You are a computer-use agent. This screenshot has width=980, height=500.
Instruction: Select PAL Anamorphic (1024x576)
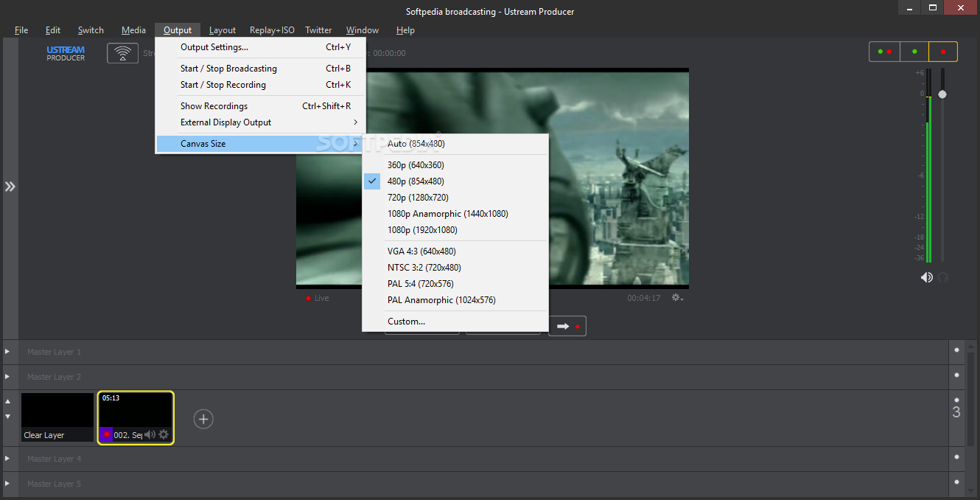pyautogui.click(x=455, y=300)
